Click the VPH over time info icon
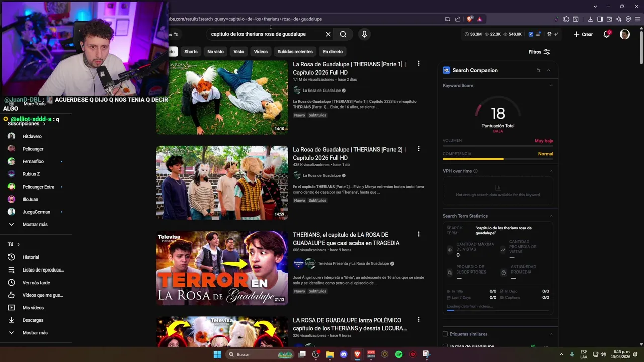The image size is (644, 362). coord(476,171)
